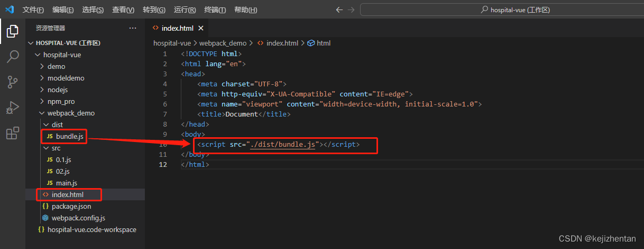Close the index.html editor tab
Screen dimensions: 644x249
pyautogui.click(x=201, y=28)
